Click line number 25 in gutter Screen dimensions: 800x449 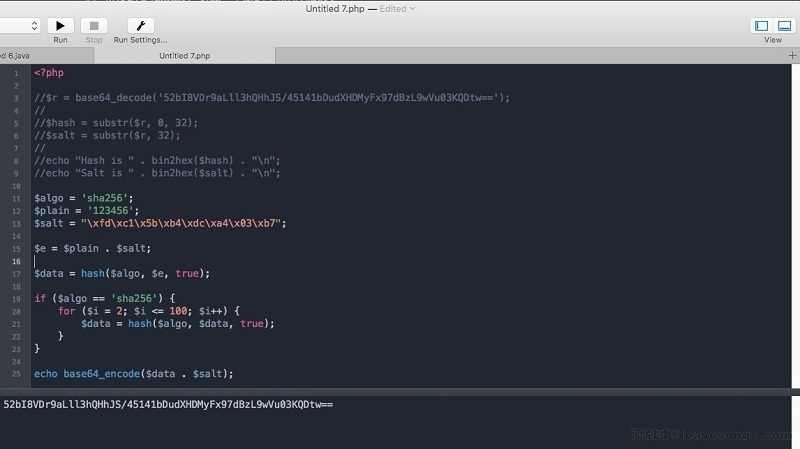[x=16, y=373]
